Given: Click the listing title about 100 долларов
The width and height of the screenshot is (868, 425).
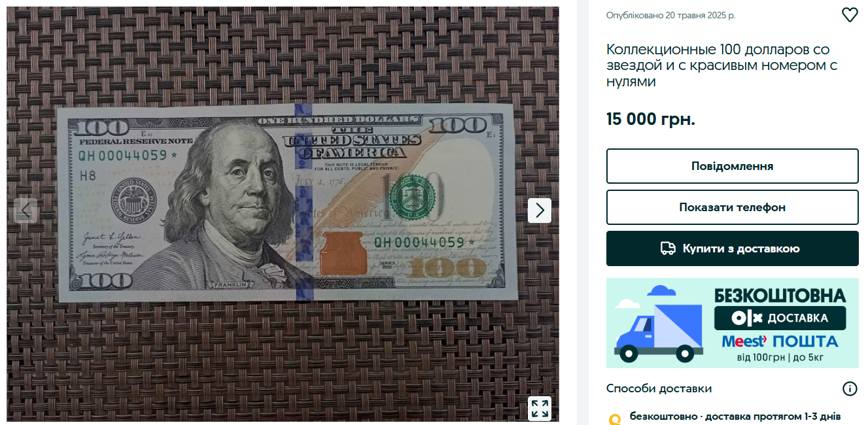Looking at the screenshot, I should 722,65.
